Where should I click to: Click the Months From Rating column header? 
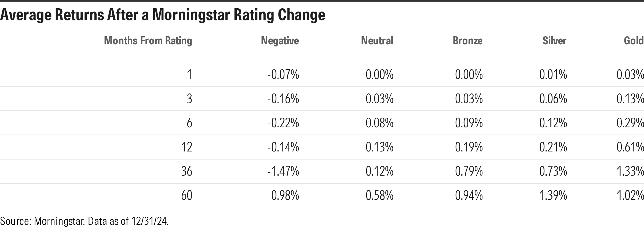point(148,41)
